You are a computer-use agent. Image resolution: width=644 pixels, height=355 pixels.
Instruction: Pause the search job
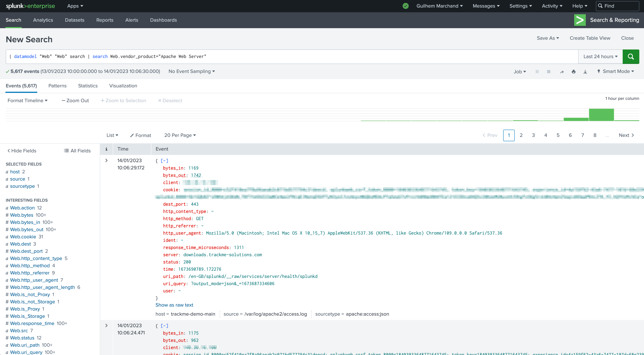coord(537,72)
